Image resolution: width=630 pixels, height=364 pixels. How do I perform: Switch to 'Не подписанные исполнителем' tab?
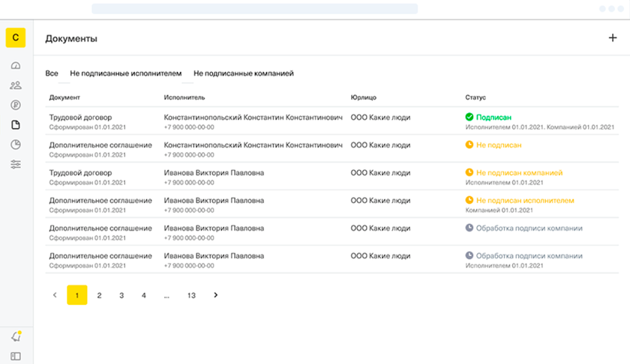coord(126,73)
